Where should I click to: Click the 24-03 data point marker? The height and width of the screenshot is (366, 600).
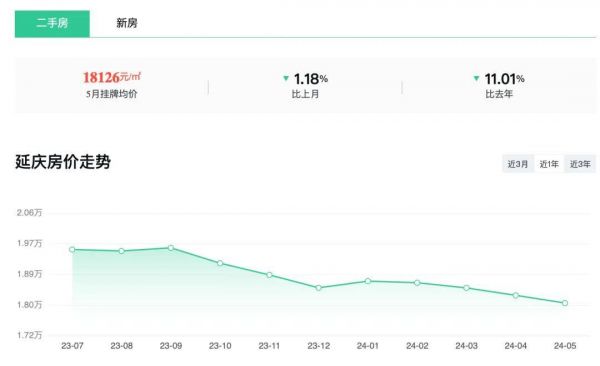click(466, 288)
